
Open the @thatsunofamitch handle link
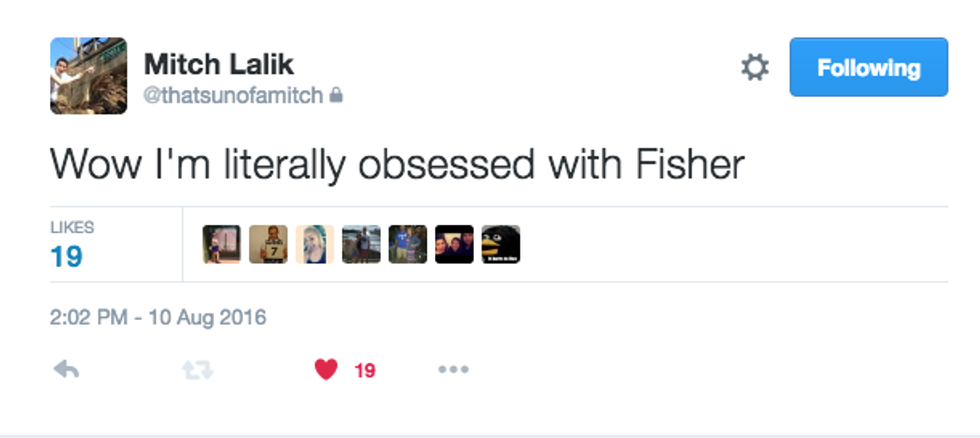click(x=234, y=96)
